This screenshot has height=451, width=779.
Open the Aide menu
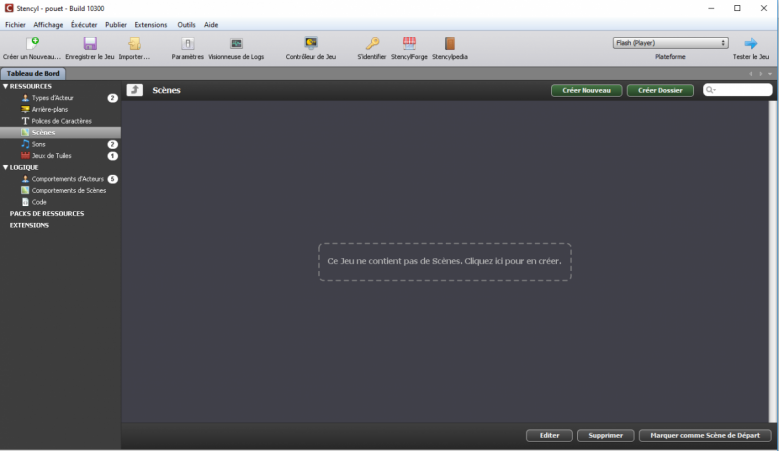pyautogui.click(x=211, y=24)
